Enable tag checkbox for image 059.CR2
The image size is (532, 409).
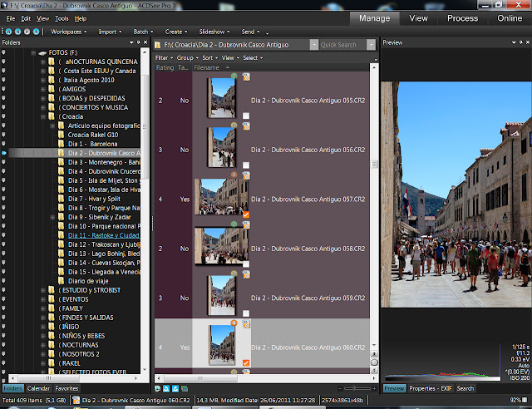point(246,313)
